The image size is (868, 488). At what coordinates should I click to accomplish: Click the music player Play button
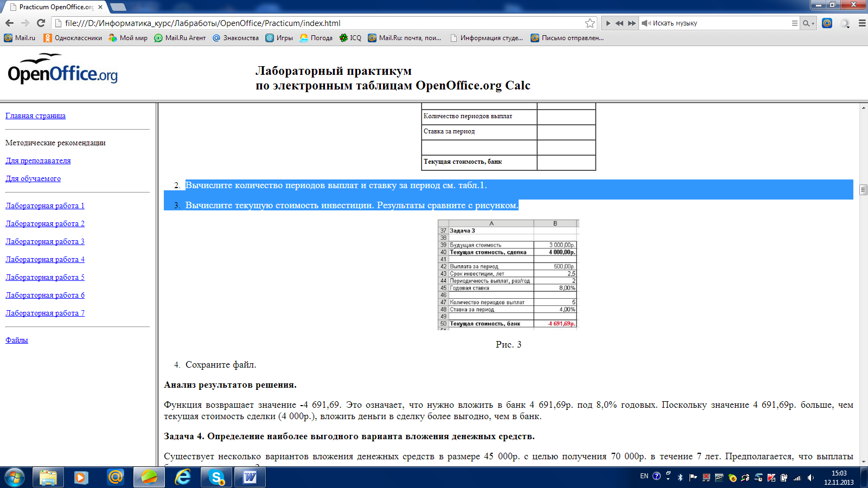pos(608,23)
